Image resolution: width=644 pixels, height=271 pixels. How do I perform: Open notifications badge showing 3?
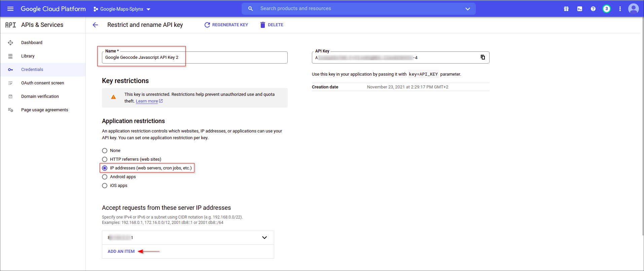point(606,9)
